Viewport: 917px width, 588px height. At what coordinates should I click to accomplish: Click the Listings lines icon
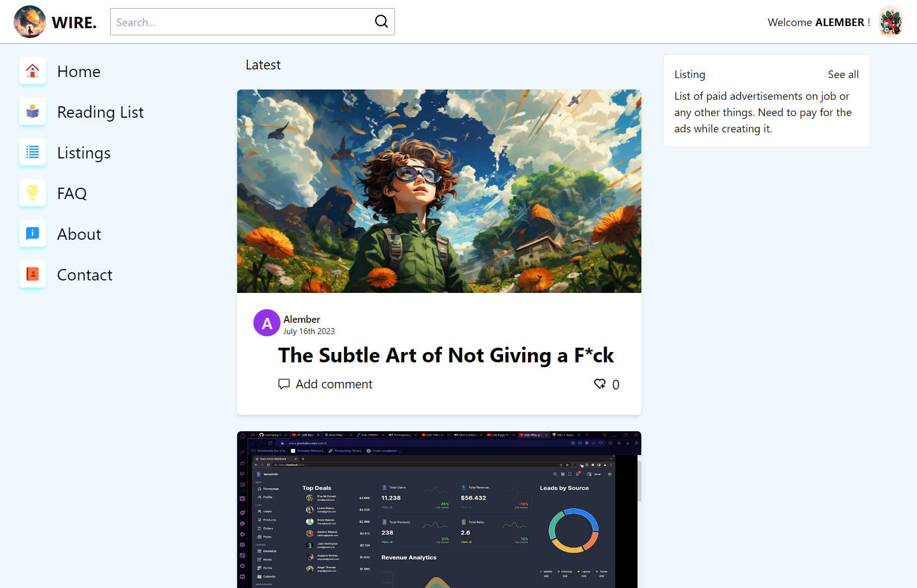(x=33, y=152)
